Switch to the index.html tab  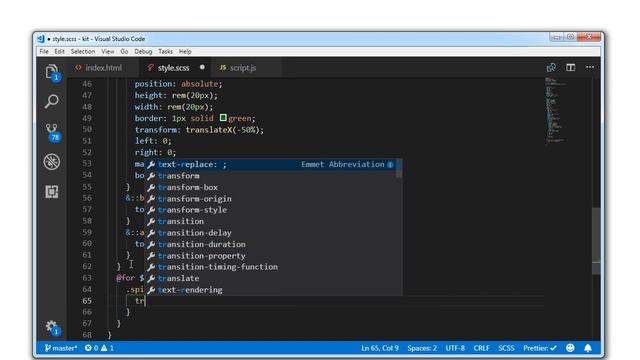click(x=103, y=68)
